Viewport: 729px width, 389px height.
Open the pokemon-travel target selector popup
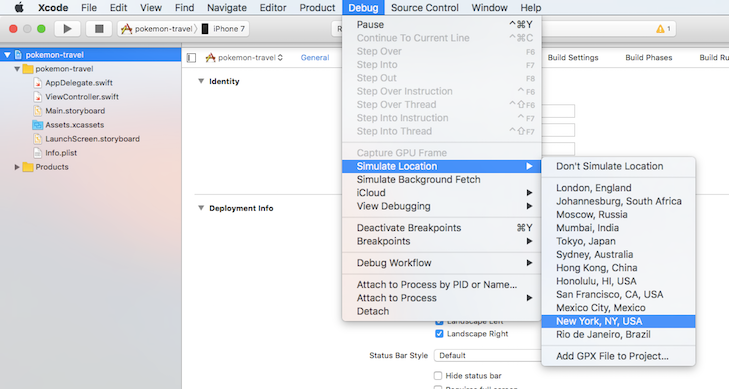(x=245, y=58)
